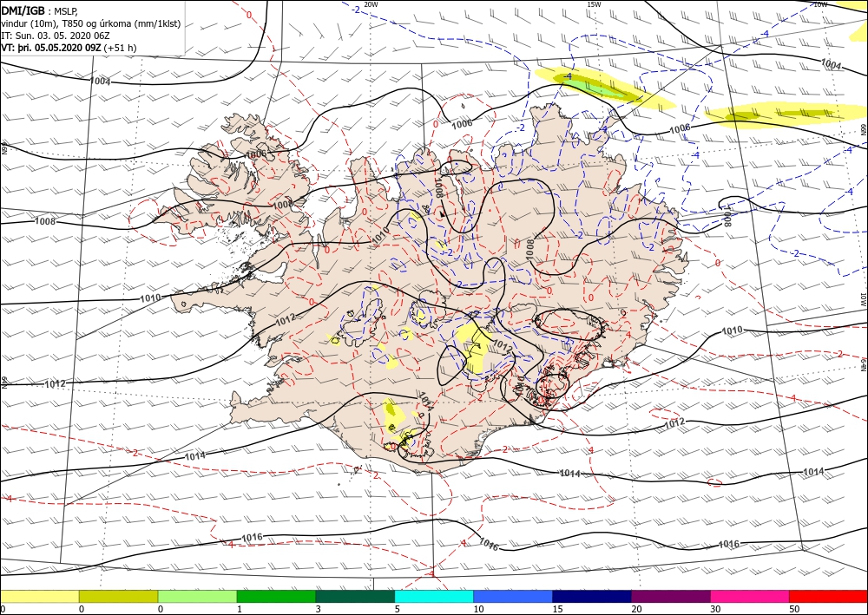
Task: Click the 'VT: þri. 05.05.2020 09Z (+51 h)' line
Action: point(69,48)
